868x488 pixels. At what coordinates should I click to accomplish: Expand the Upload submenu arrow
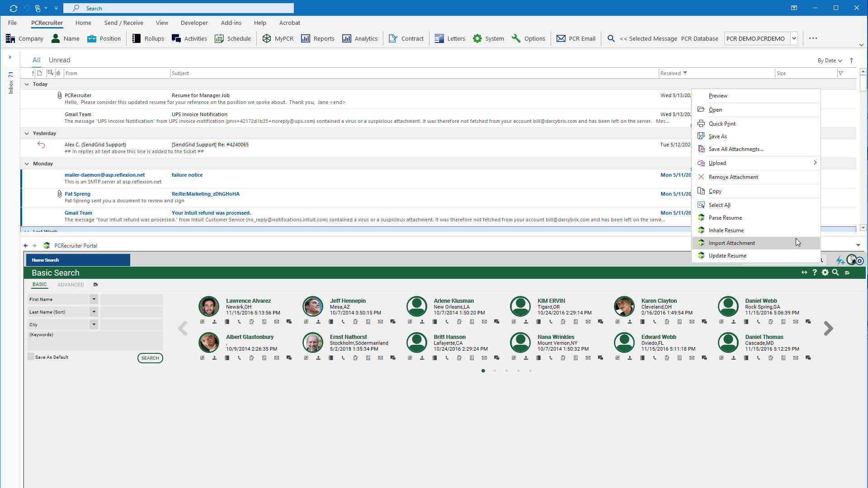click(814, 163)
